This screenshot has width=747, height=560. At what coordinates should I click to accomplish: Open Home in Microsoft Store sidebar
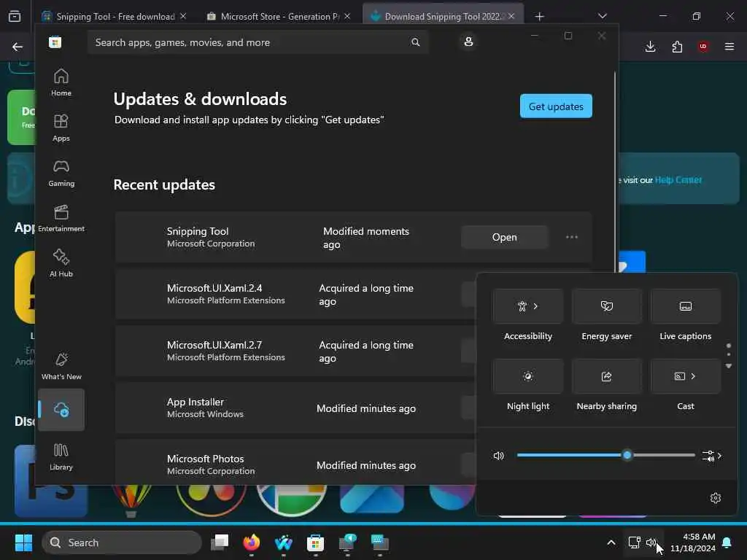pyautogui.click(x=61, y=83)
